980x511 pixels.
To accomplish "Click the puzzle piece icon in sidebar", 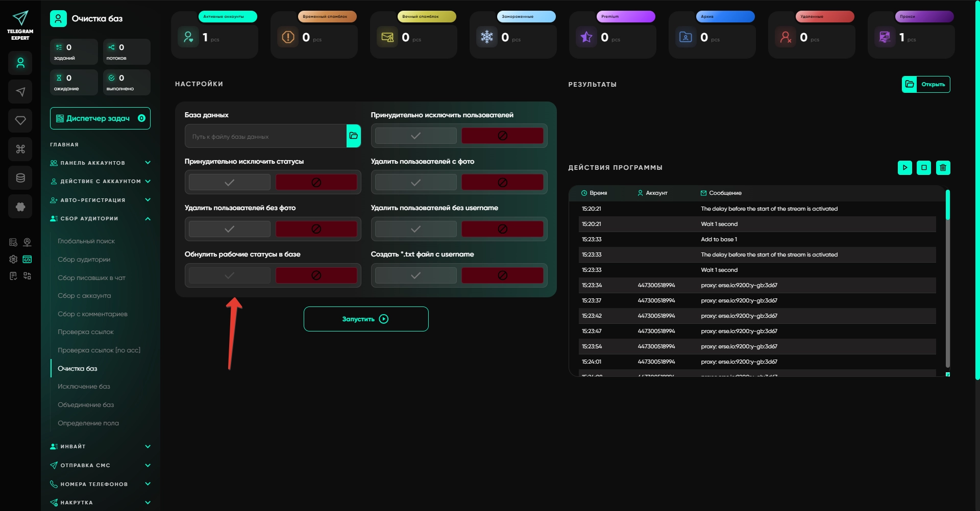I will coord(20,207).
